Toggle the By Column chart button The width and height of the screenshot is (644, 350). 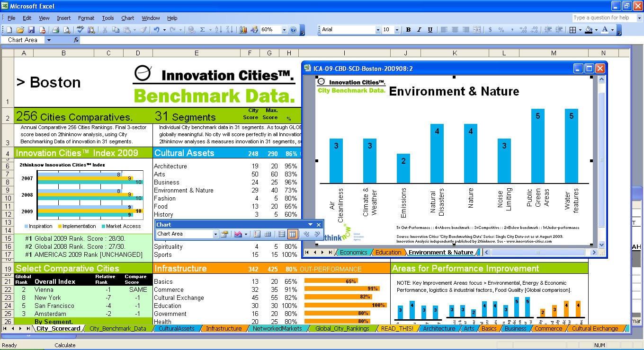(x=292, y=234)
